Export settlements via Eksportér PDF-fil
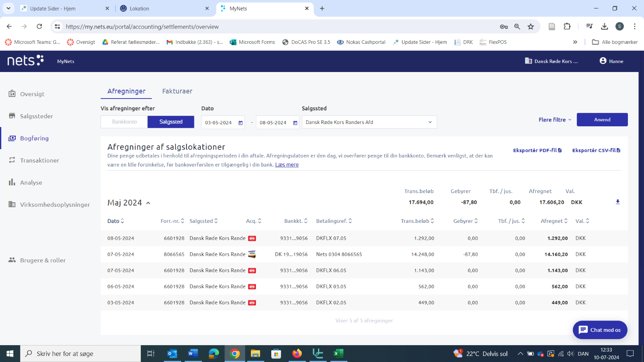 537,150
